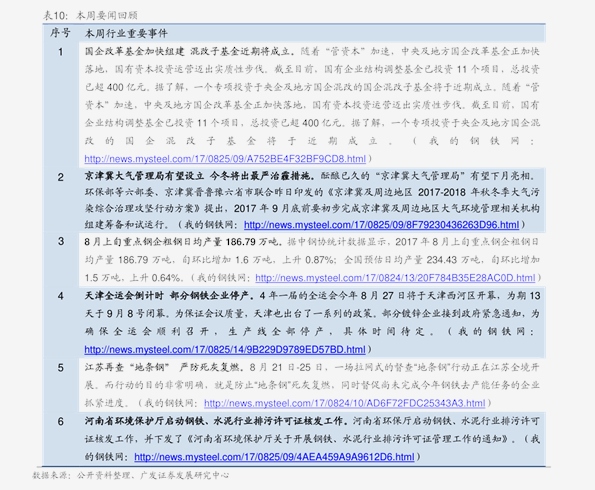This screenshot has width=595, height=490.
Task: Click the 表10 本周要闻回顾 table title
Action: coord(90,15)
